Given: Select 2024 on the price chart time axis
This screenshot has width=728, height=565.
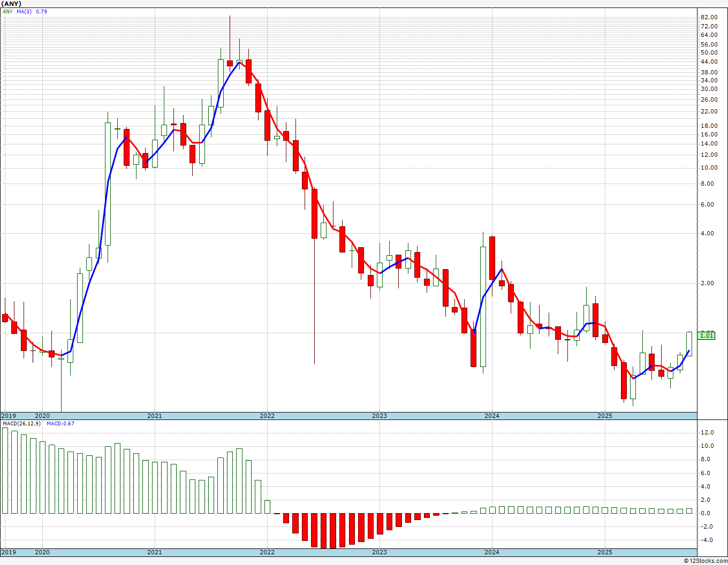Looking at the screenshot, I should [492, 416].
